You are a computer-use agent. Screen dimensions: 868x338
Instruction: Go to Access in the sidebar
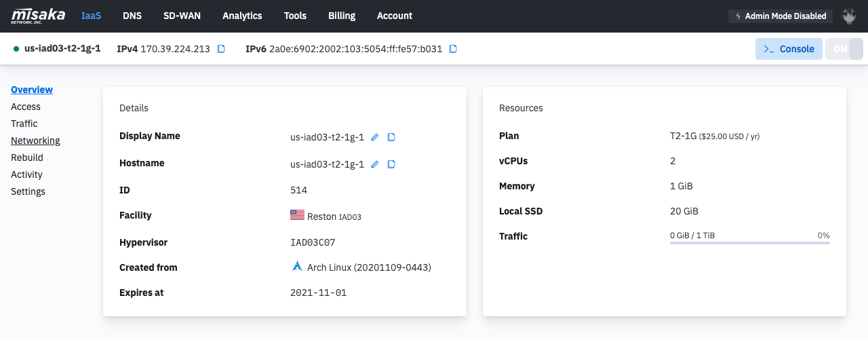[26, 107]
